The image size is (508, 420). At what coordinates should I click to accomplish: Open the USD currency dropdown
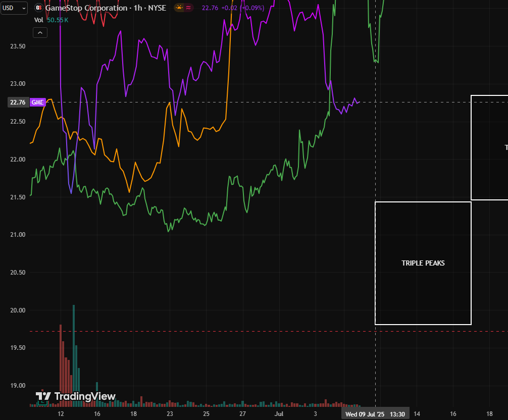[14, 8]
